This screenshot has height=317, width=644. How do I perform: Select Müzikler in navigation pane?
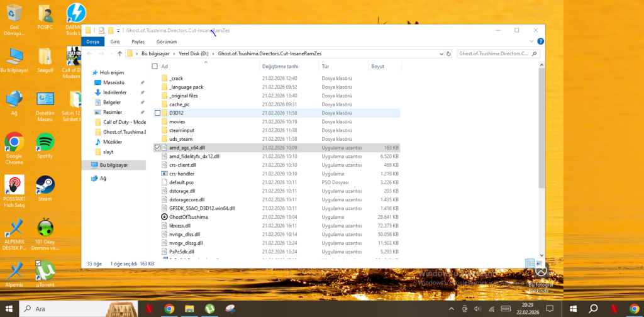point(112,142)
